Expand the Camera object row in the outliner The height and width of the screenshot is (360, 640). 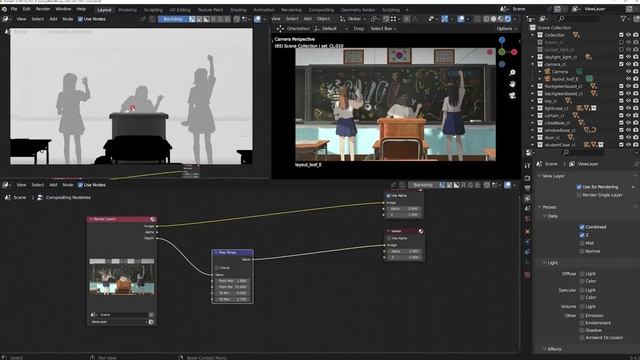point(540,72)
